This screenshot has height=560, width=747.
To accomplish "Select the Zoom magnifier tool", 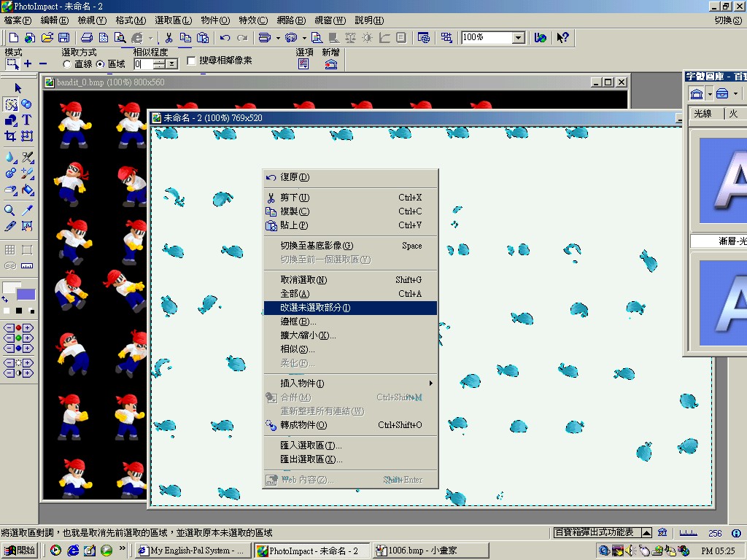I will pyautogui.click(x=9, y=210).
